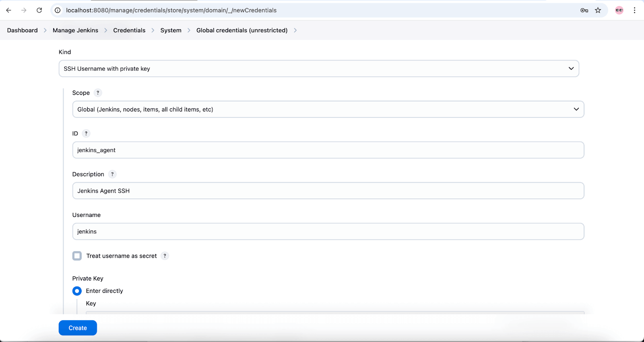Expand the chevron after Credentials breadcrumb
The width and height of the screenshot is (644, 342).
click(x=153, y=30)
